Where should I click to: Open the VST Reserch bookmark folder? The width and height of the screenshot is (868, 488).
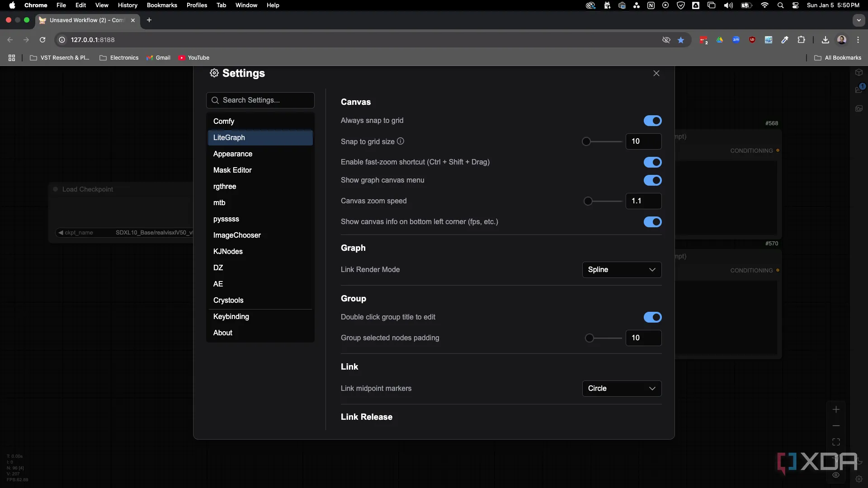tap(60, 58)
